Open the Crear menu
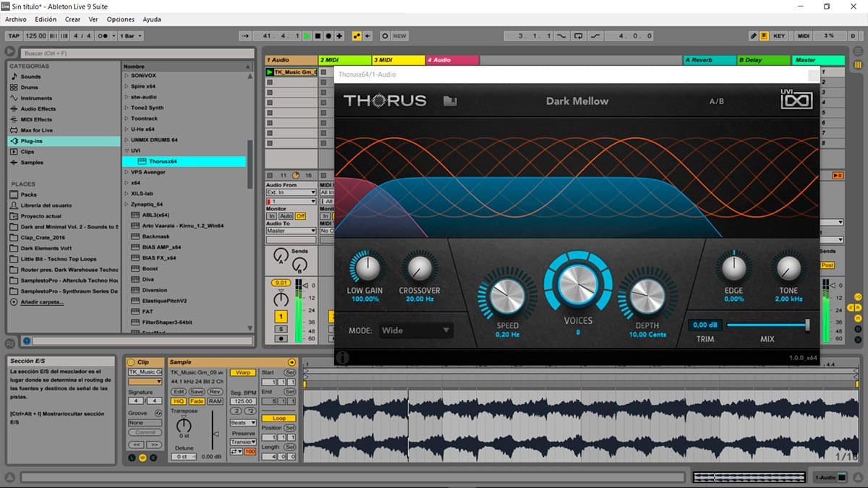 [72, 20]
